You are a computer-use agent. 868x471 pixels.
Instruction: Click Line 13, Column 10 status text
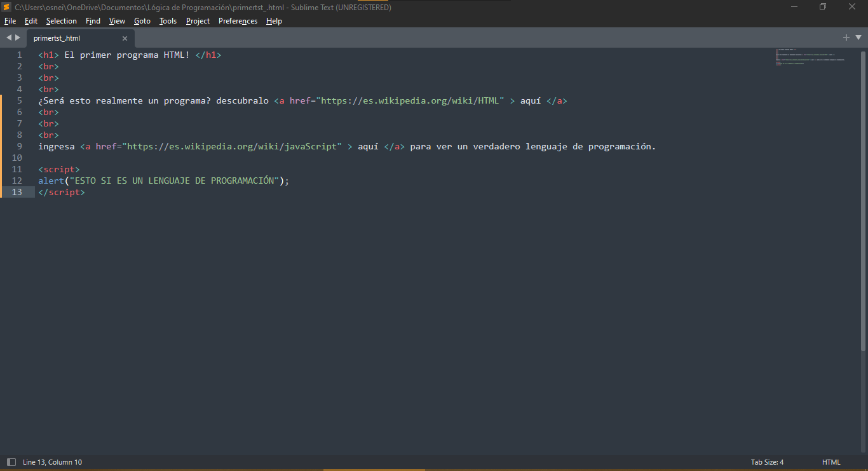(53, 462)
